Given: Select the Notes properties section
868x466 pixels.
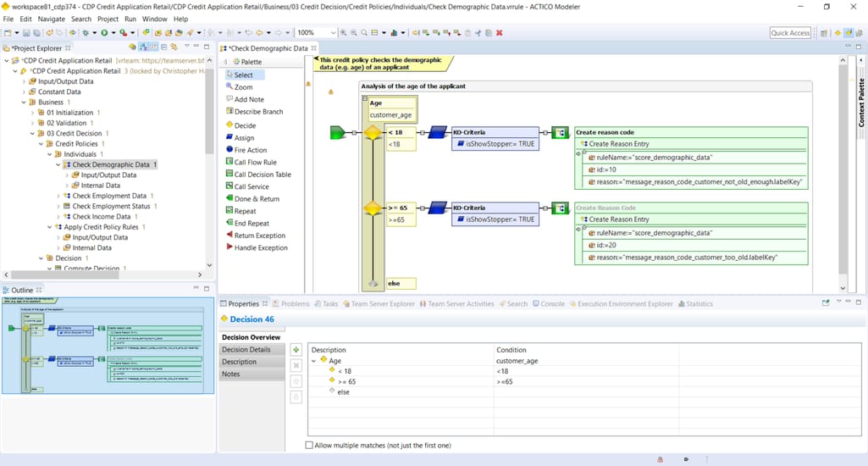Looking at the screenshot, I should coord(252,374).
